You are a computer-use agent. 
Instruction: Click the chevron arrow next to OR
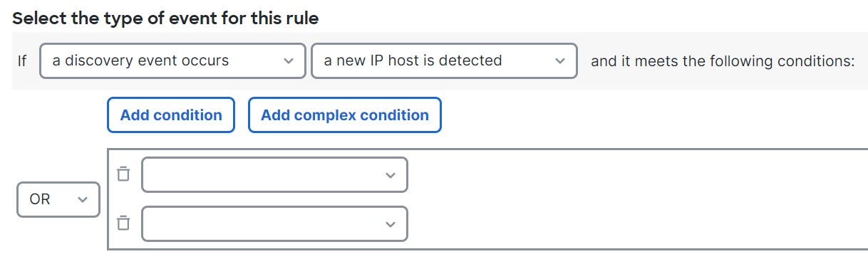(x=82, y=200)
